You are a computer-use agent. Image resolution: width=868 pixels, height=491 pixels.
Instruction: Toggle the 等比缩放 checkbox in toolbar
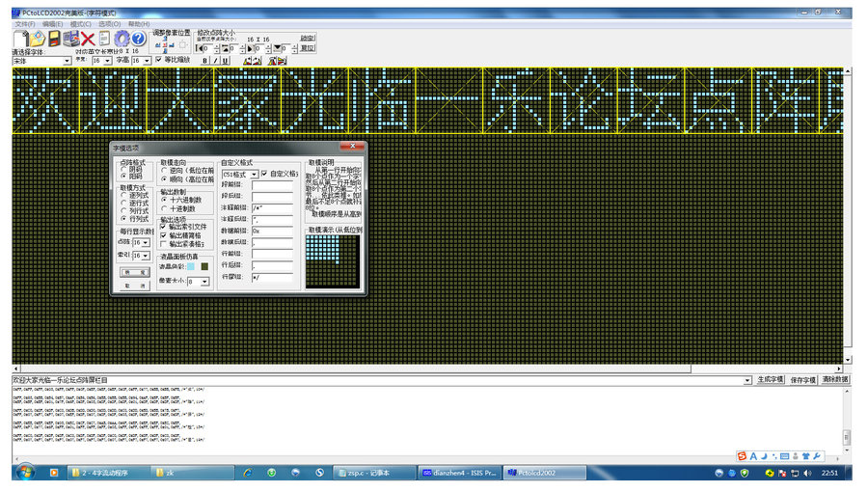click(159, 60)
